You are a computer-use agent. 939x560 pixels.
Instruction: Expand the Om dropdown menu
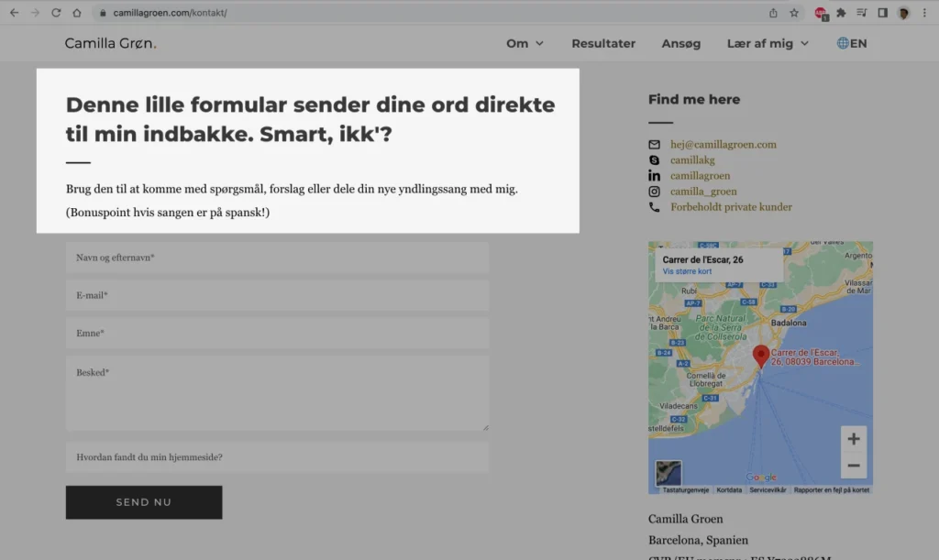coord(525,43)
